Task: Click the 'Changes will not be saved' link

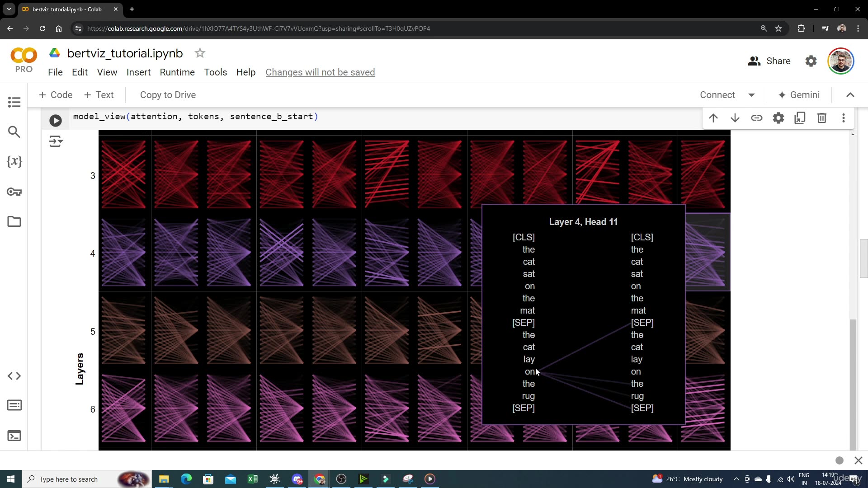Action: coord(320,72)
